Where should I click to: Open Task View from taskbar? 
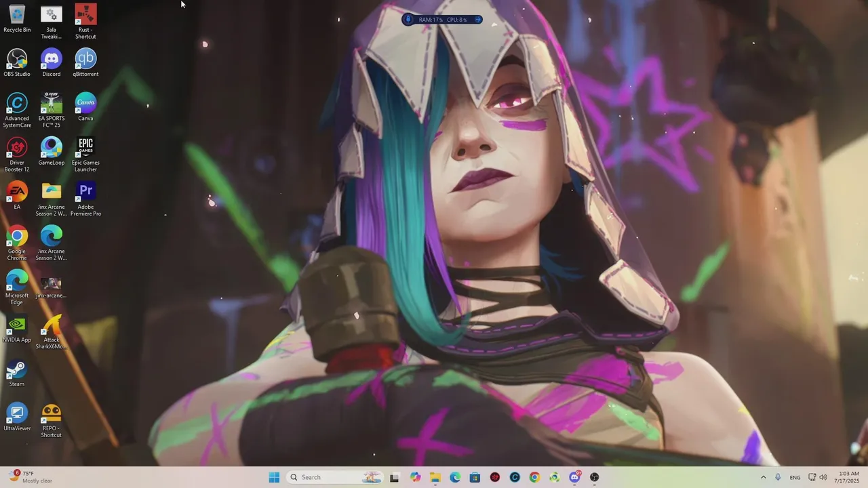coord(394,477)
